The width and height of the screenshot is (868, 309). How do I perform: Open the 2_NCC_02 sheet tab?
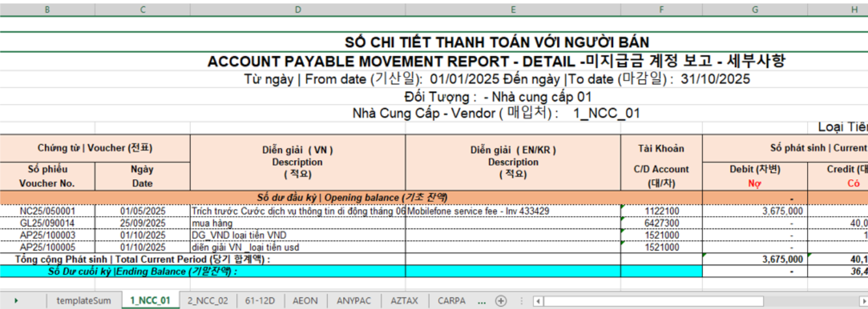pos(208,301)
